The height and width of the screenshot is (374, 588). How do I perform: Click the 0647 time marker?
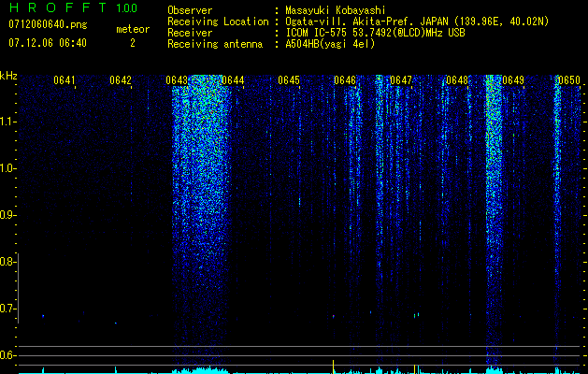point(401,80)
